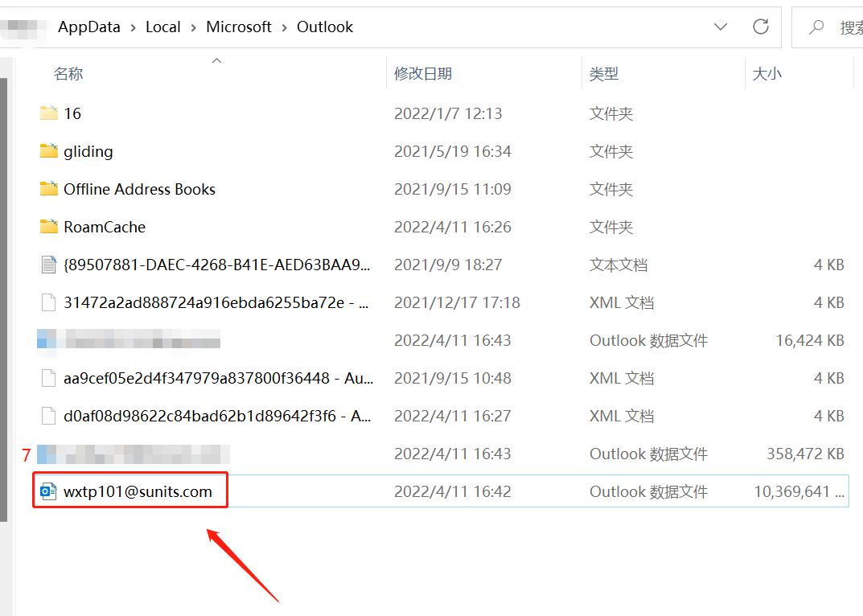Click the {89507881-DAEC text document icon
The height and width of the screenshot is (616, 863).
click(x=49, y=265)
